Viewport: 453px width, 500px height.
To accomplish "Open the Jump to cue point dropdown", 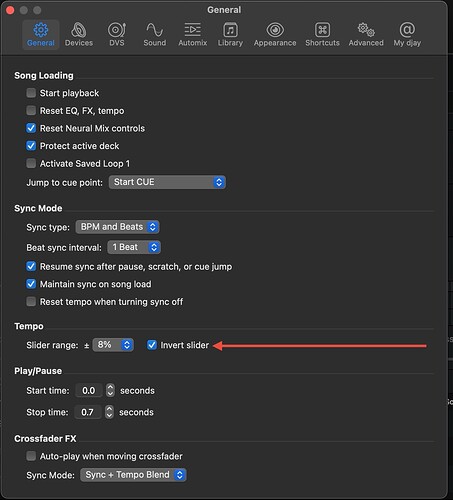I will click(x=167, y=182).
